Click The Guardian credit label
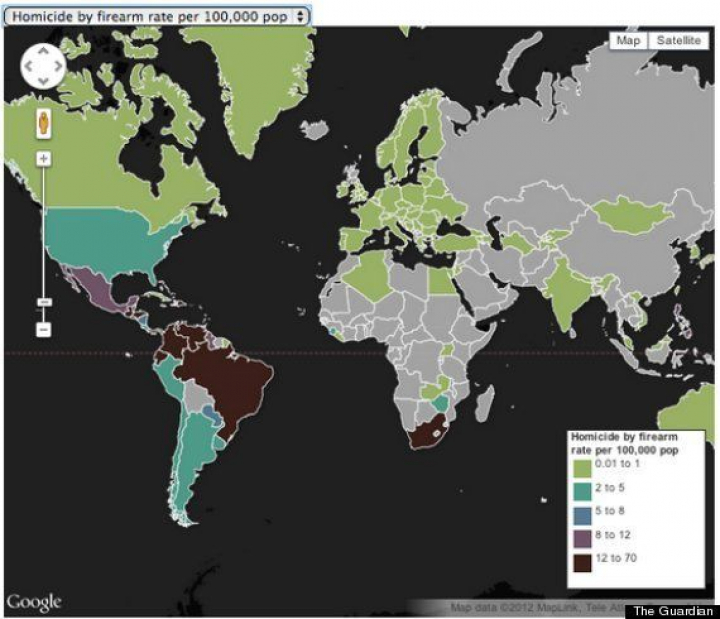 672,609
